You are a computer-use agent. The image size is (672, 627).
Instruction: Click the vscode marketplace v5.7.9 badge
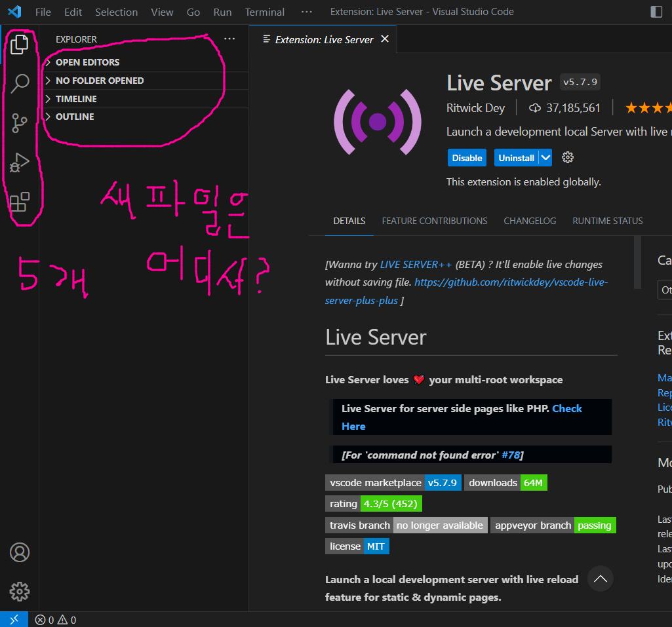393,483
